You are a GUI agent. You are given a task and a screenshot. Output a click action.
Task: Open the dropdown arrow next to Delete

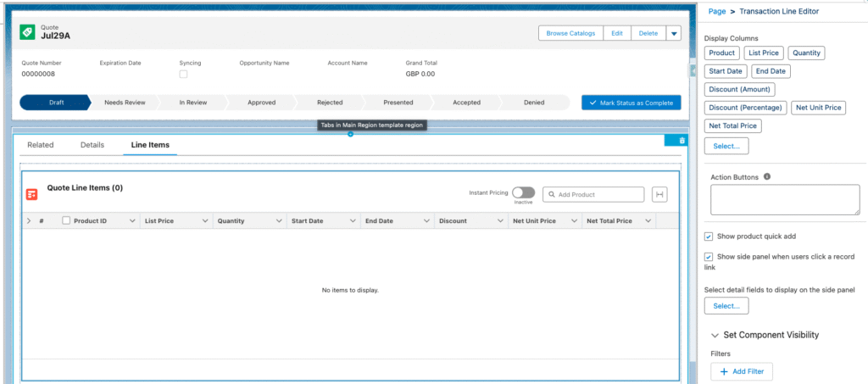(673, 33)
